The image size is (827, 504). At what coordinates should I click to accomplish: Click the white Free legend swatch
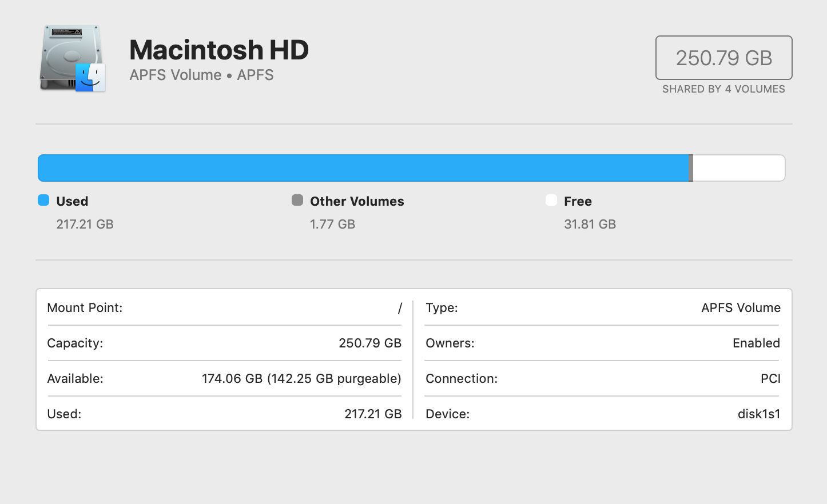(x=551, y=200)
